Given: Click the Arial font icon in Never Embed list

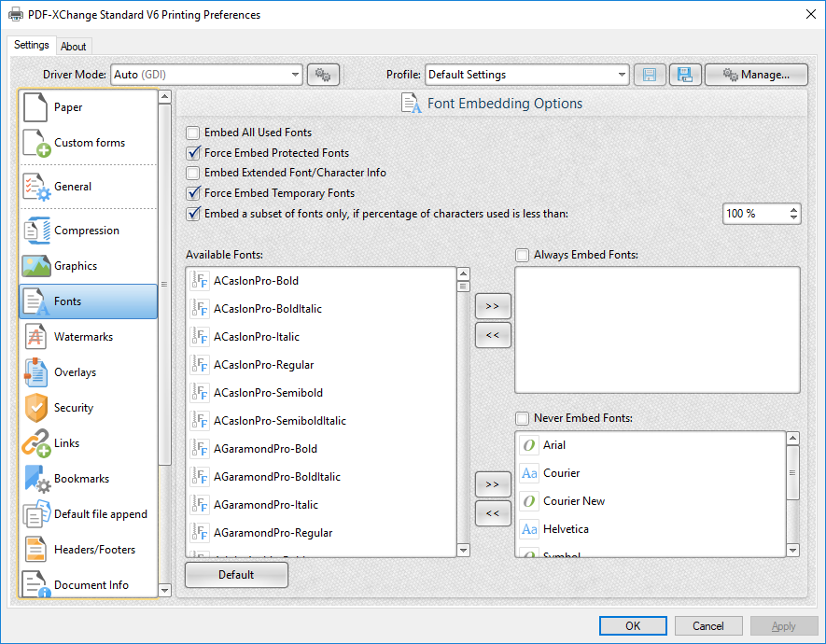Looking at the screenshot, I should point(529,445).
